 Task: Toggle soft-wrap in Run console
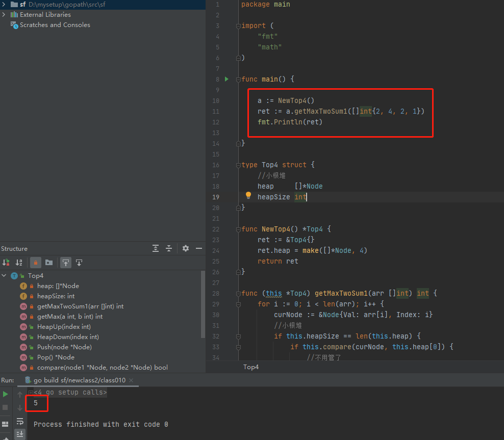pos(20,421)
